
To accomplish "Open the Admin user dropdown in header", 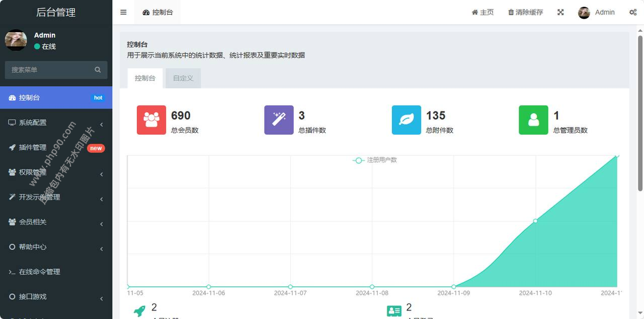I will coord(597,13).
